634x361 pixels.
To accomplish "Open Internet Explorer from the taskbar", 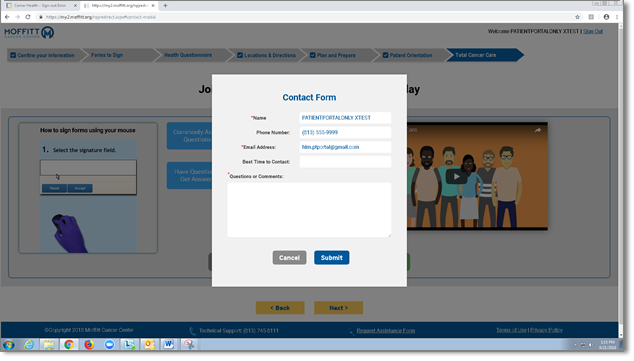I will click(29, 344).
